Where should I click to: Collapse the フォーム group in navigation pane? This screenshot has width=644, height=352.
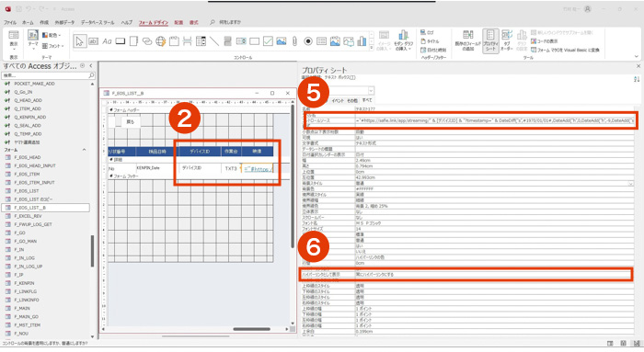(85, 150)
